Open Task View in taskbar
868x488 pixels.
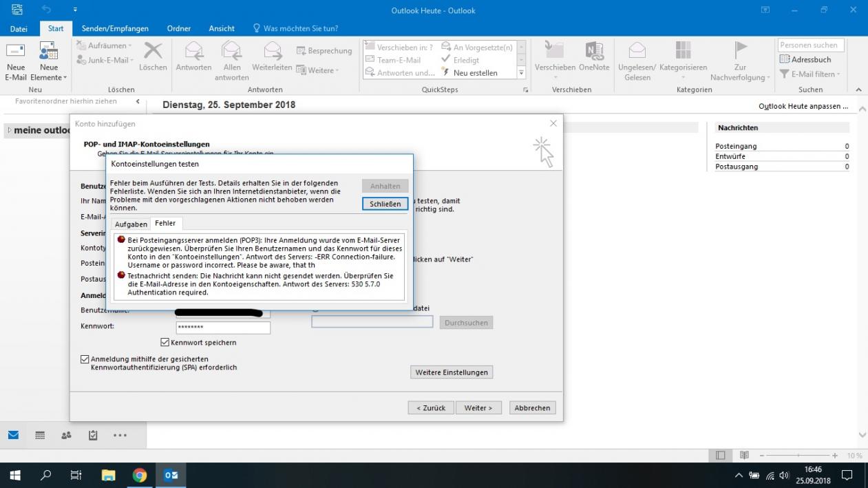(76, 475)
